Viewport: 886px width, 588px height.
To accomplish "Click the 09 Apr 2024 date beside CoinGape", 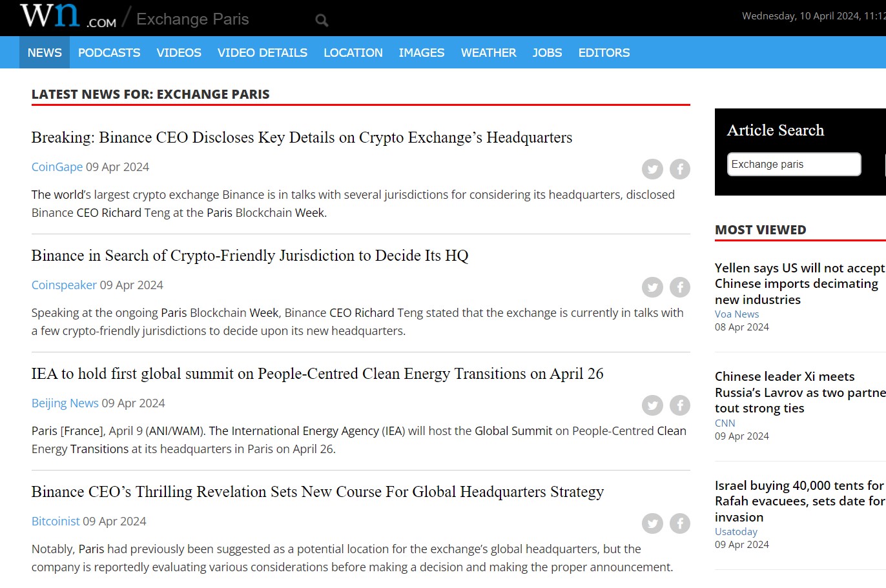I will (x=118, y=167).
